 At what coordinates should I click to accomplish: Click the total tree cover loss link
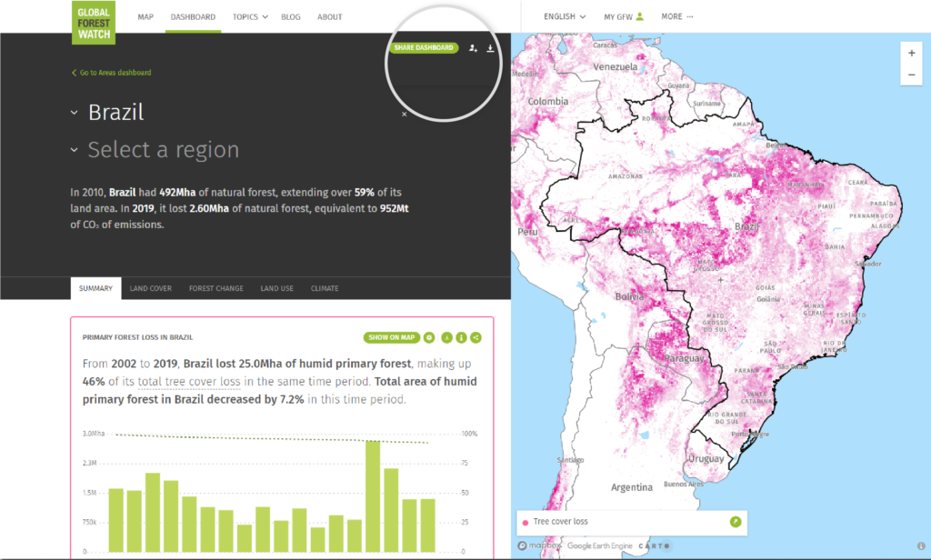tap(189, 381)
